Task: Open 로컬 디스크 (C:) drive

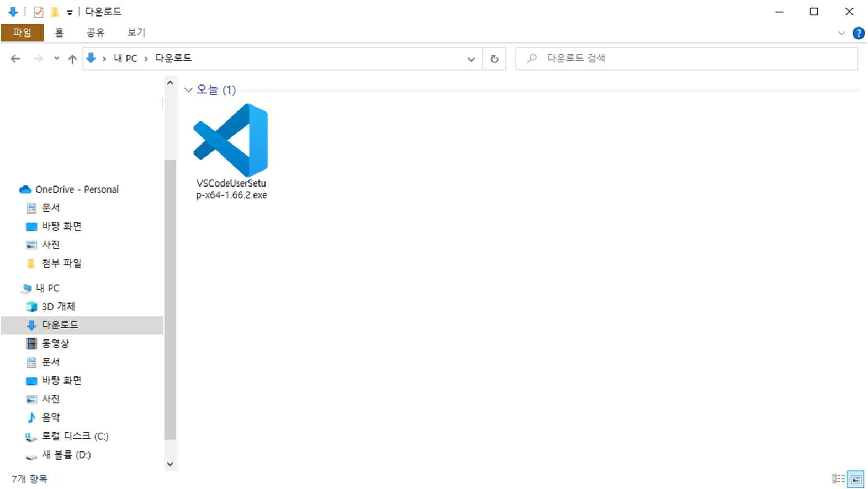Action: point(75,436)
